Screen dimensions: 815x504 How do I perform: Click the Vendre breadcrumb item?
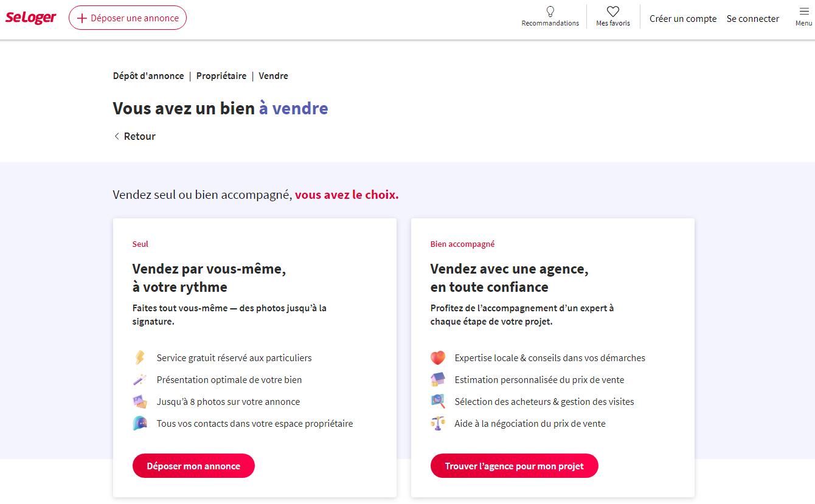(x=273, y=75)
